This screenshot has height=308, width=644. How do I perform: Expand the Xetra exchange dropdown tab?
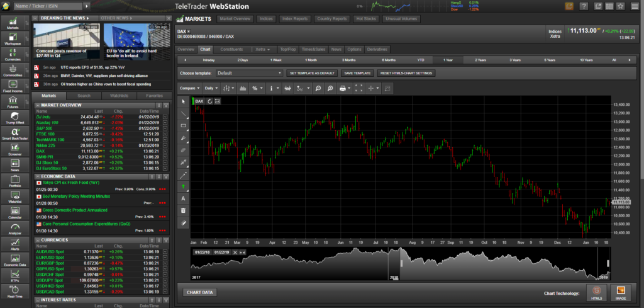pyautogui.click(x=263, y=49)
